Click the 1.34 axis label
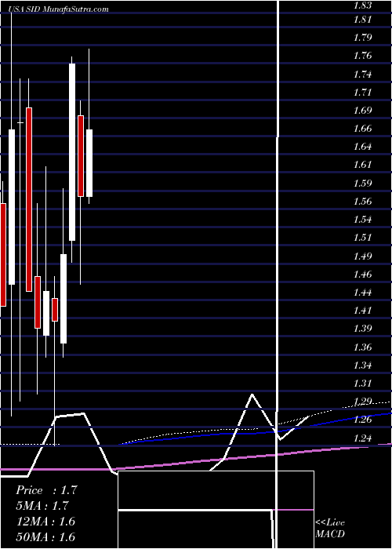This screenshot has height=549, width=392. pos(363,365)
